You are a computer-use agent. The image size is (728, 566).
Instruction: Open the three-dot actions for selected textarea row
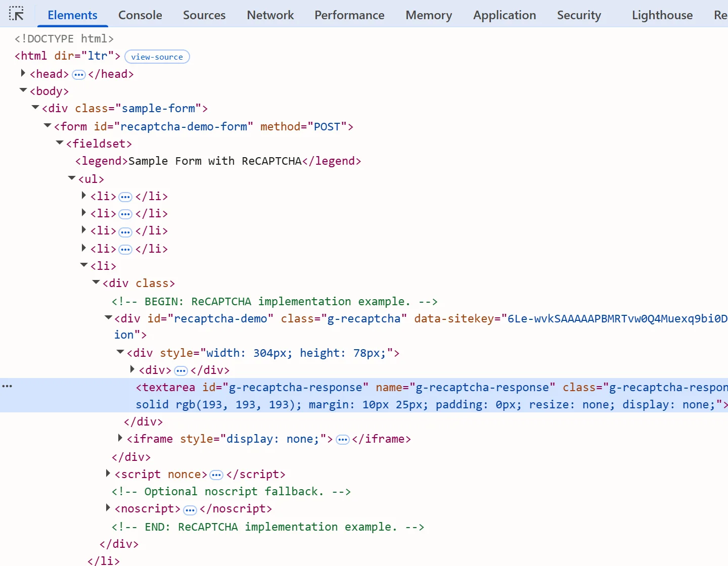tap(7, 386)
